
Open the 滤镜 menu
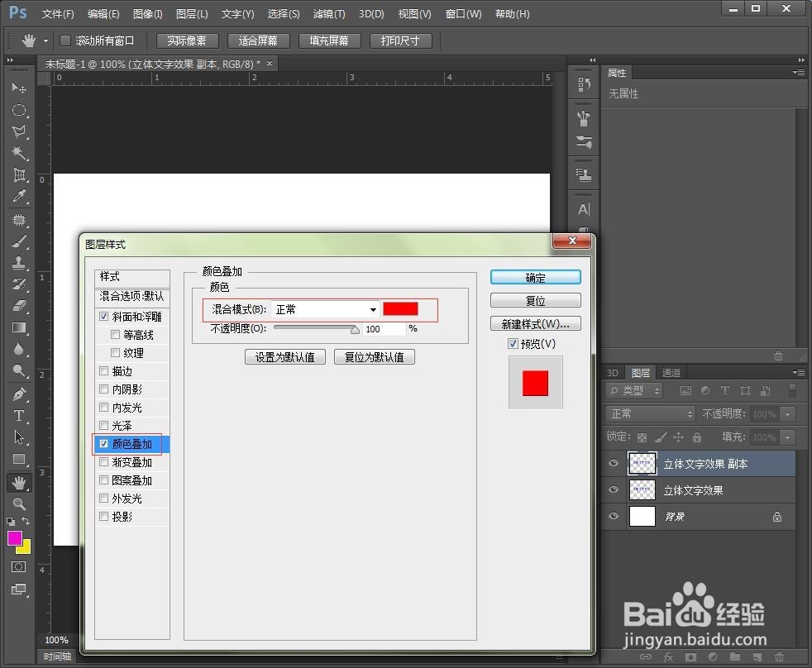pyautogui.click(x=327, y=13)
